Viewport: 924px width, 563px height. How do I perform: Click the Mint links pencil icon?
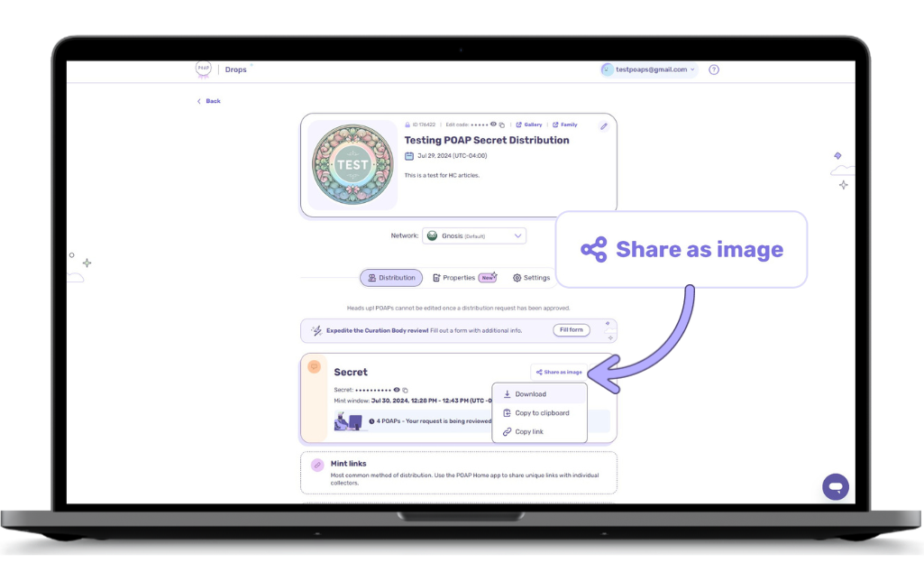[x=317, y=465]
